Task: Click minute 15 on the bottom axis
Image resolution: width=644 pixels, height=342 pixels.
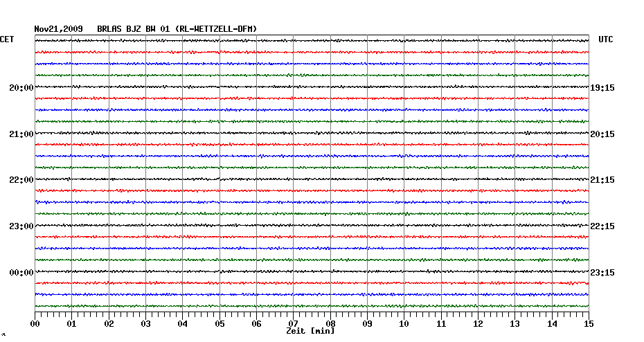Action: tap(588, 323)
